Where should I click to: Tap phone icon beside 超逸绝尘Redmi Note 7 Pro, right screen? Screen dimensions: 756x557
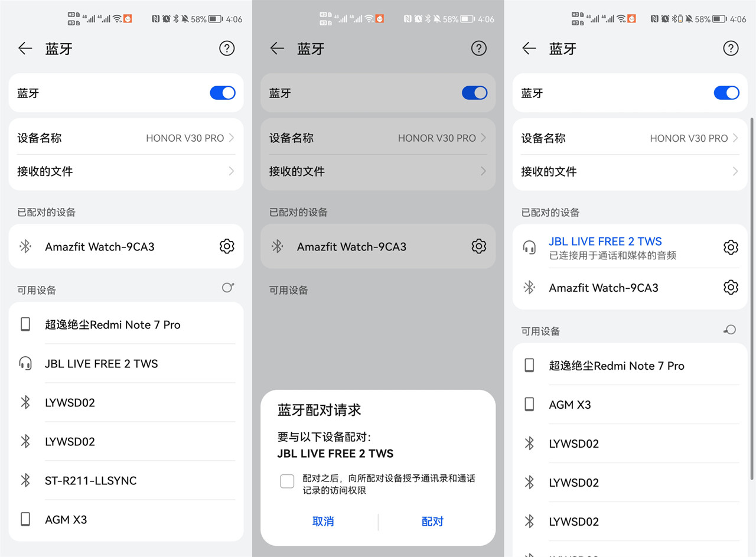click(529, 366)
